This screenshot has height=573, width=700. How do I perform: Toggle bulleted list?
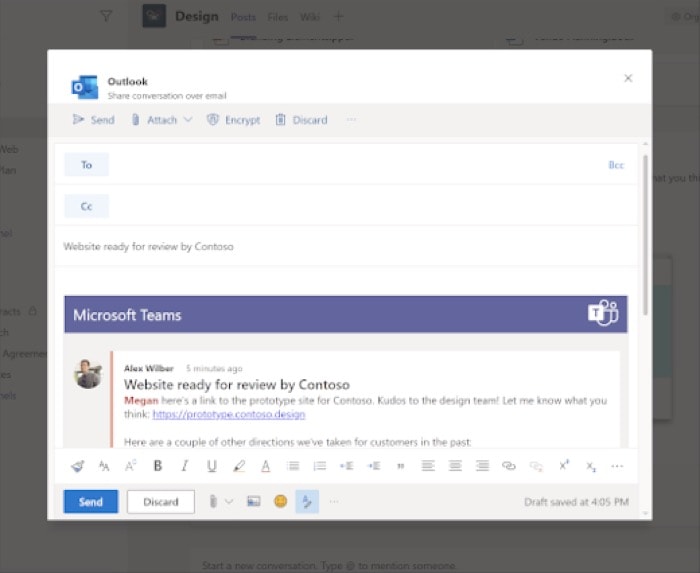[293, 466]
